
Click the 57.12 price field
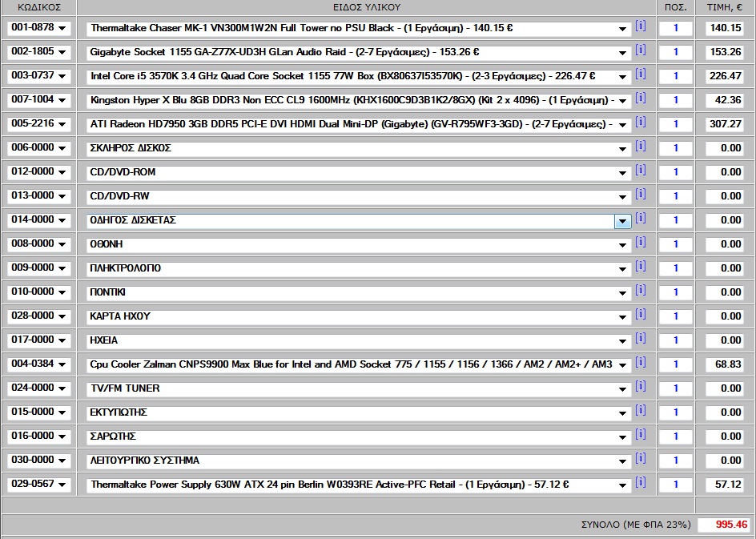[724, 484]
